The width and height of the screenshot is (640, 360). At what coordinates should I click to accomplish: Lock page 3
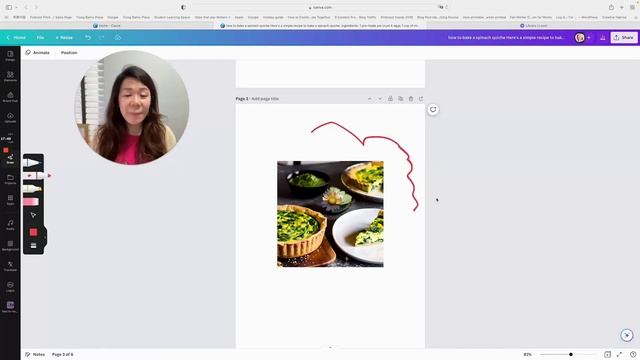390,99
